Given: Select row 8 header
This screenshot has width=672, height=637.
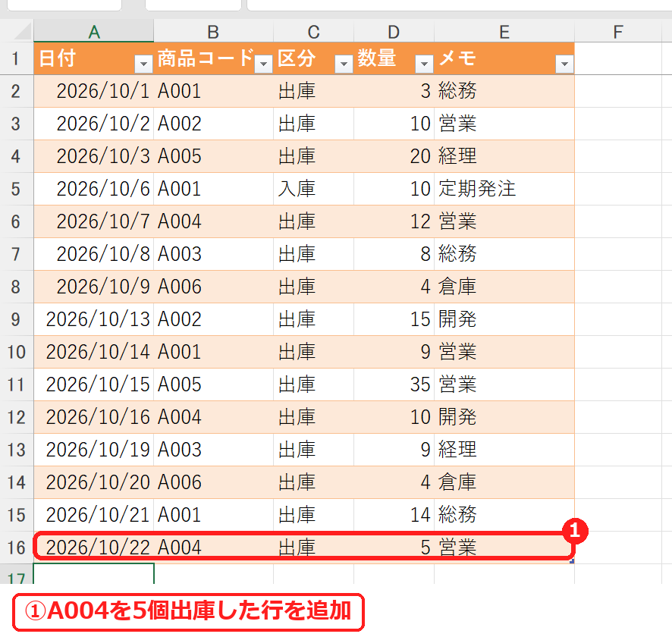Looking at the screenshot, I should pyautogui.click(x=16, y=287).
